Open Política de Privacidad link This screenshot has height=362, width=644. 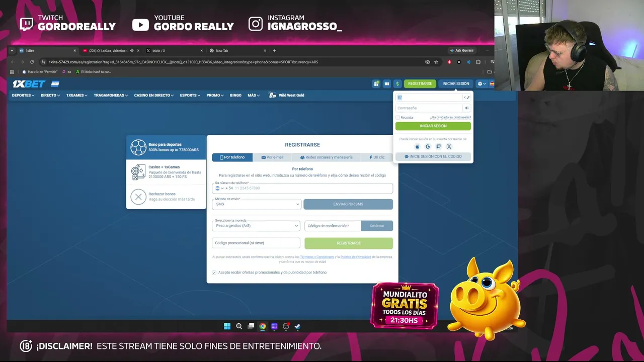(356, 257)
